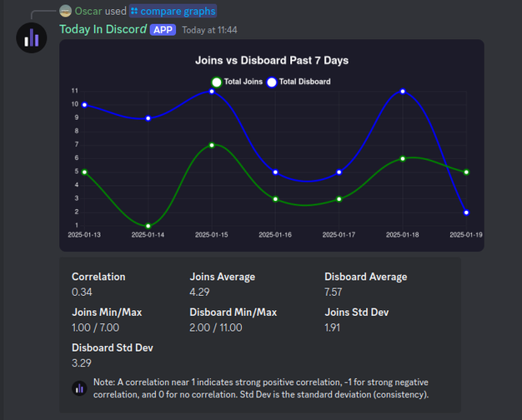This screenshot has width=522, height=420.
Task: Click the Joins data point on 2025-01-14
Action: pyautogui.click(x=148, y=226)
